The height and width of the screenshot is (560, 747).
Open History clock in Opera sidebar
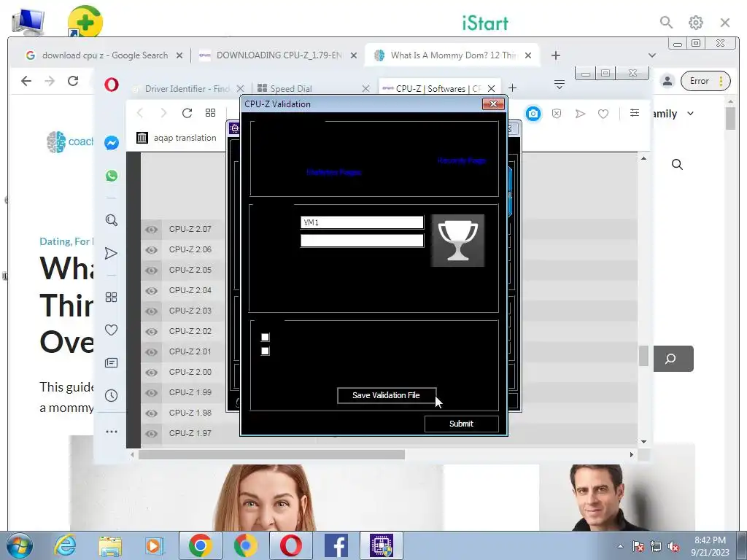tap(111, 396)
